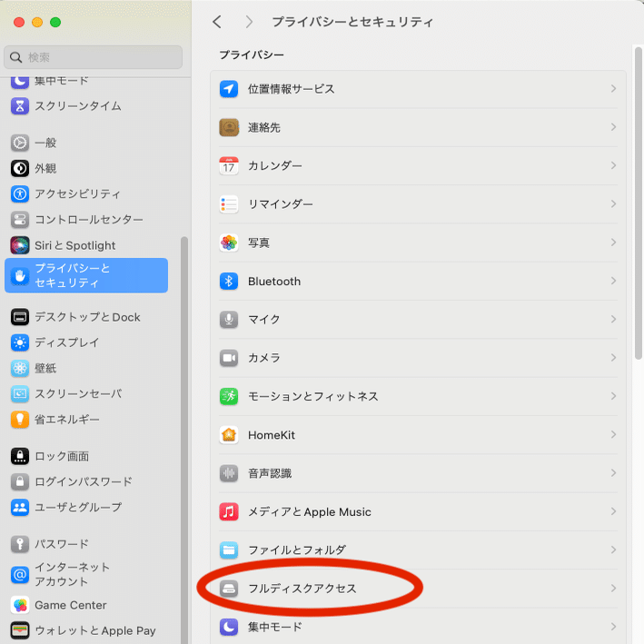Viewport: 644px width, 644px height.
Task: Click the フルディスクアクセス disk icon
Action: [x=229, y=589]
